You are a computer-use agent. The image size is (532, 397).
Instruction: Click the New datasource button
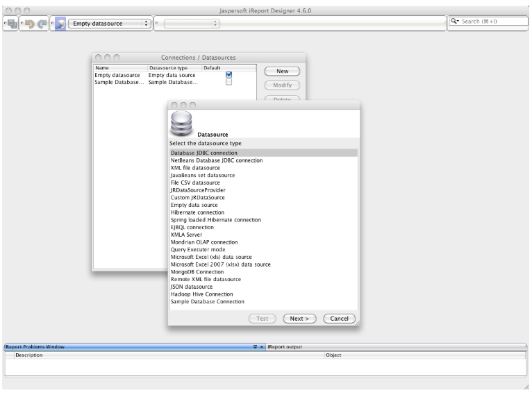(282, 71)
